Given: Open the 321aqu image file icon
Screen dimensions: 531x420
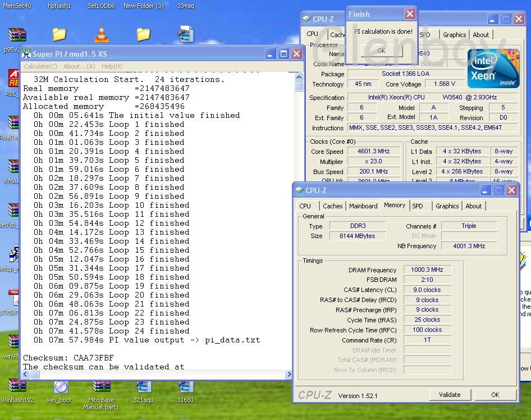Looking at the screenshot, I should (x=143, y=386).
